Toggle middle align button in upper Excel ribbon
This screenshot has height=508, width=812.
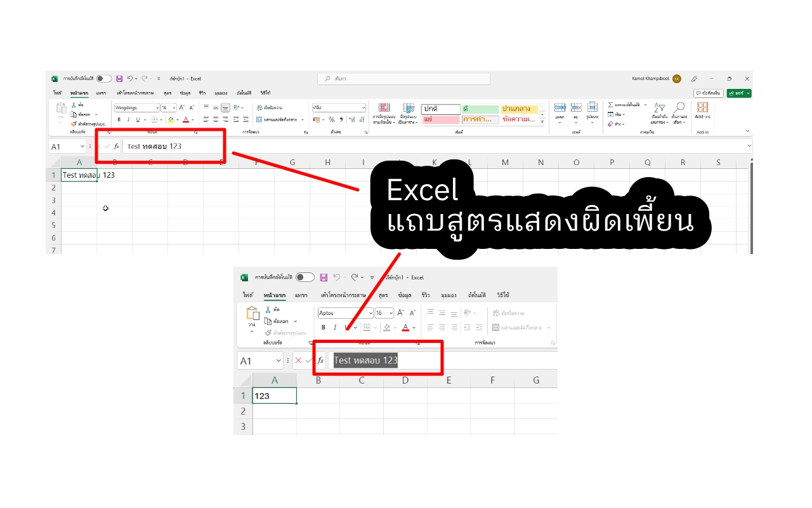[216, 107]
